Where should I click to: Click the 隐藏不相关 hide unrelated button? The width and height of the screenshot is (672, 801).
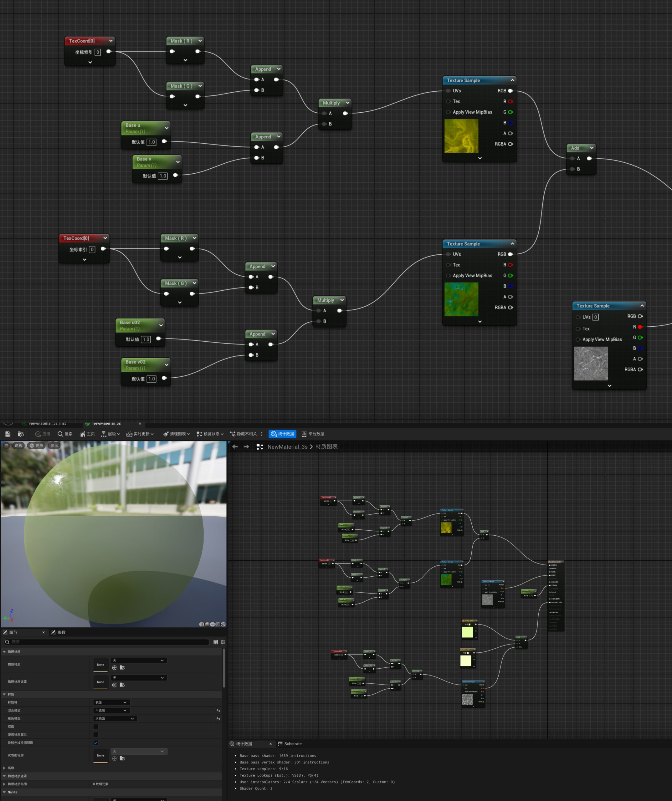244,434
